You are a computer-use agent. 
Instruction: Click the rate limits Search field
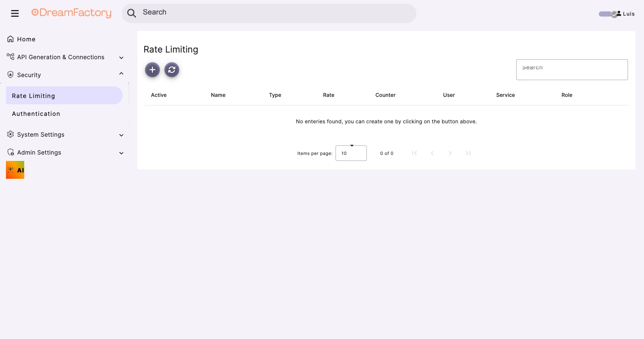tap(571, 69)
